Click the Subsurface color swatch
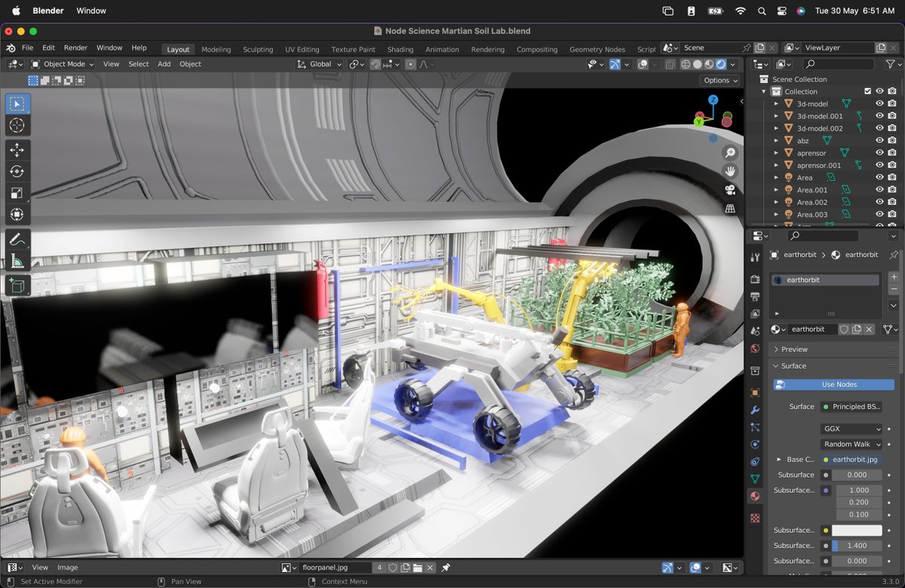905x588 pixels. click(x=856, y=531)
